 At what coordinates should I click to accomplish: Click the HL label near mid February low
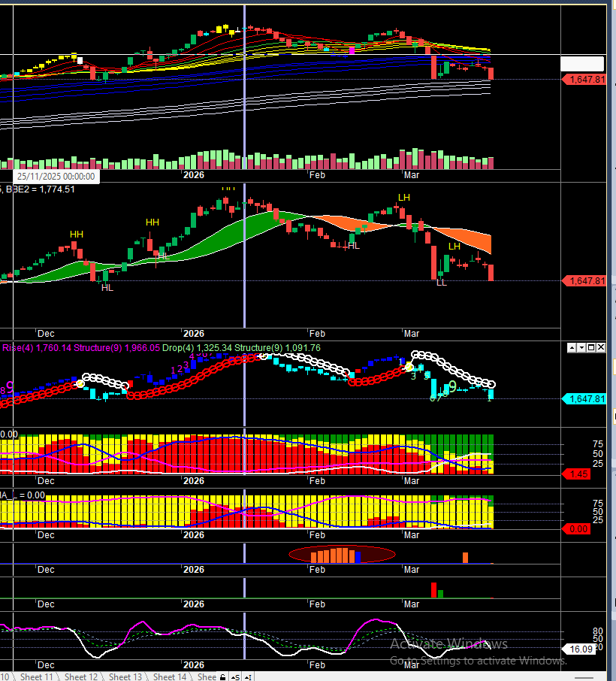point(354,246)
